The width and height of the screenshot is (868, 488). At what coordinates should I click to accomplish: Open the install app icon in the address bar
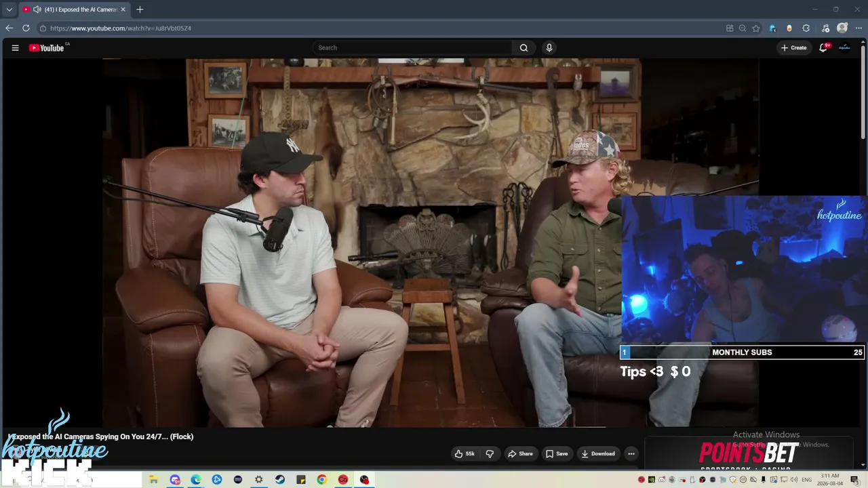730,28
